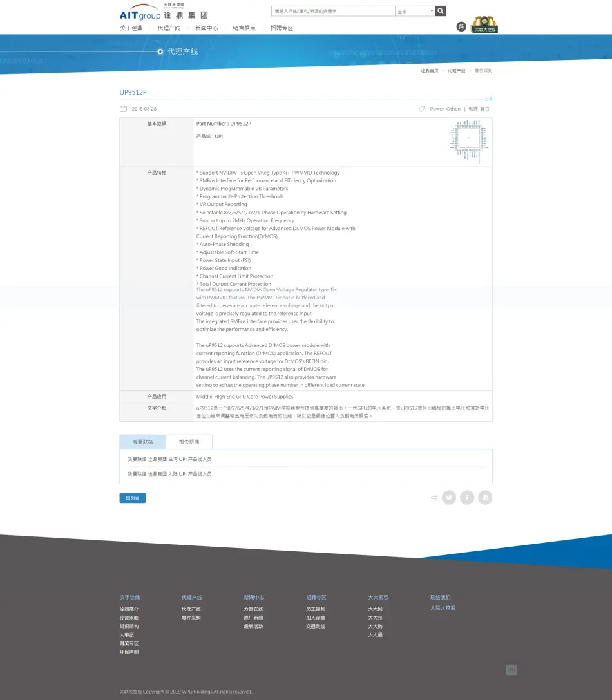Viewport: 612px width, 700px height.
Task: Open the footer 大大通 link
Action: [x=375, y=635]
